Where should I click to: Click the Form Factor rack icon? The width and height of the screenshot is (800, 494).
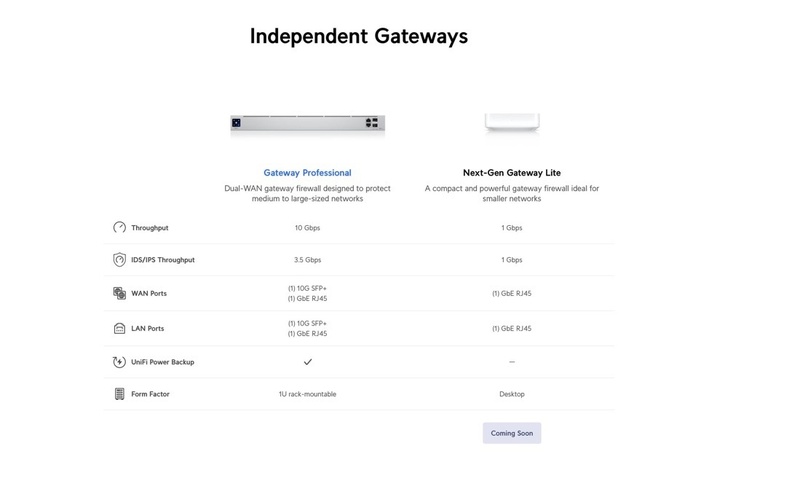coord(119,394)
